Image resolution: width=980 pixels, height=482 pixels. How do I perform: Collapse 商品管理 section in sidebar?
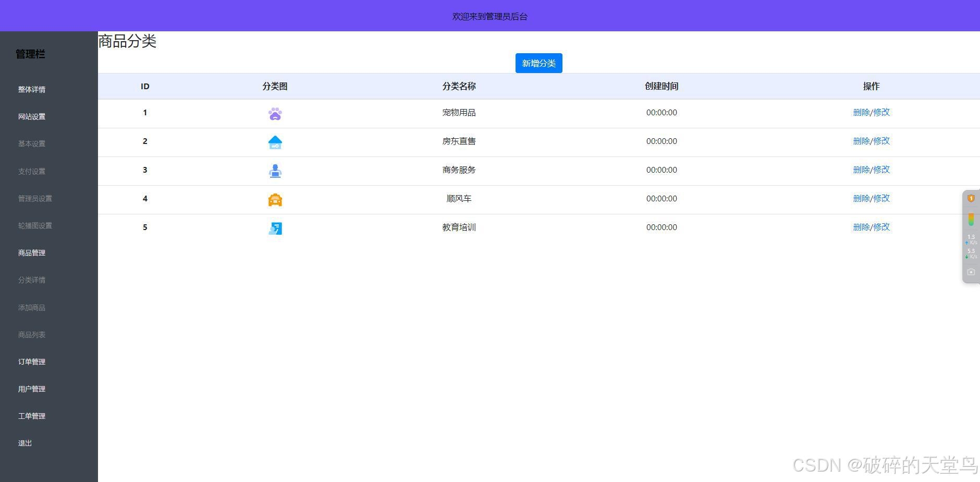click(x=32, y=252)
